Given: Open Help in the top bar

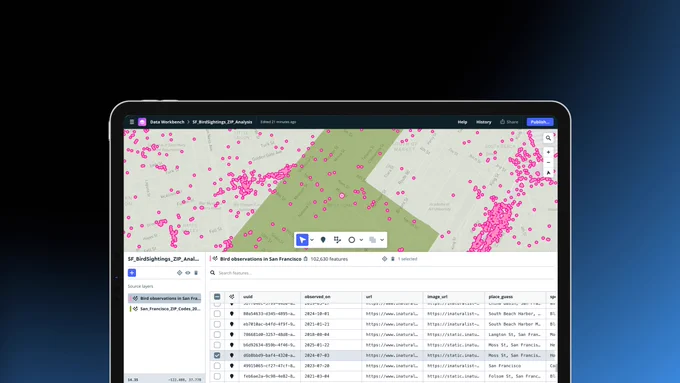Looking at the screenshot, I should (462, 122).
